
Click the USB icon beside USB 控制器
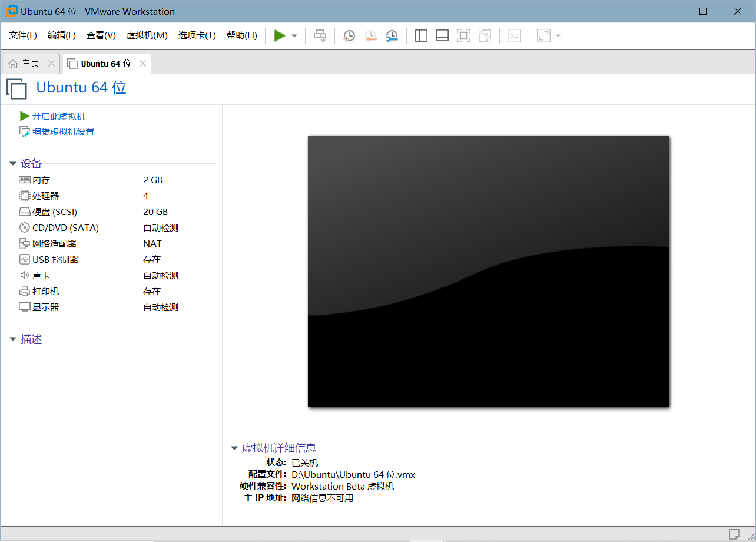pos(24,259)
